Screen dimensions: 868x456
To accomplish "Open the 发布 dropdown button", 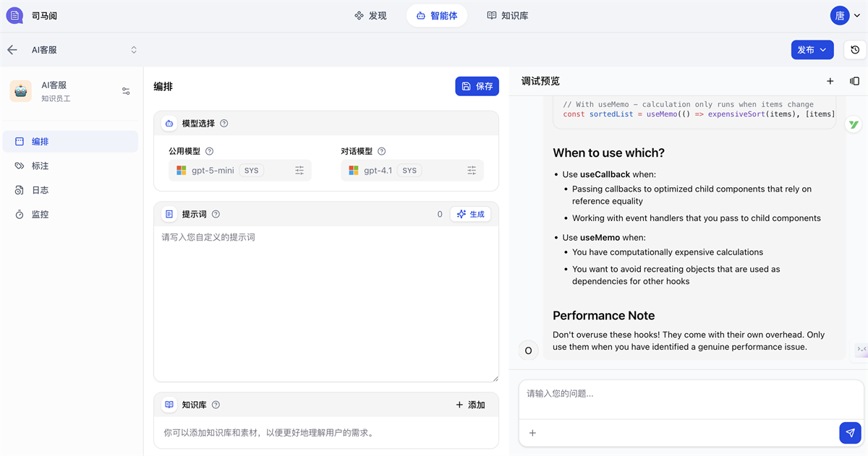I will [812, 50].
